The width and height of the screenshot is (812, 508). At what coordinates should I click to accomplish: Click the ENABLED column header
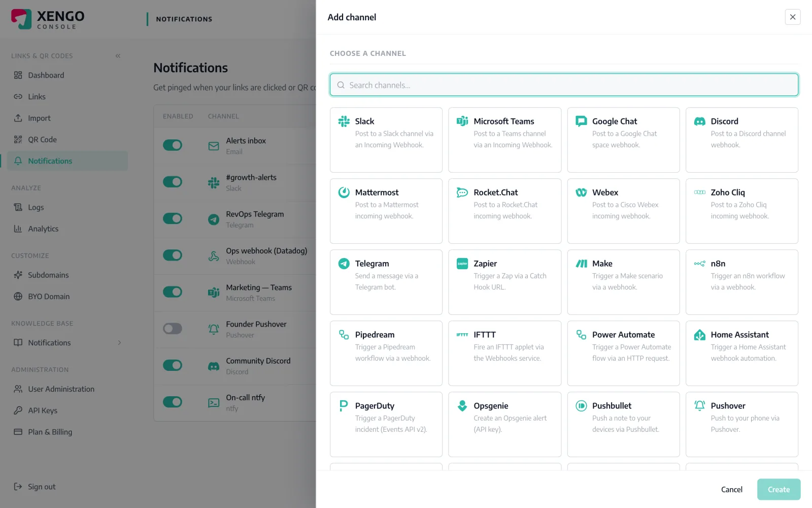178,116
